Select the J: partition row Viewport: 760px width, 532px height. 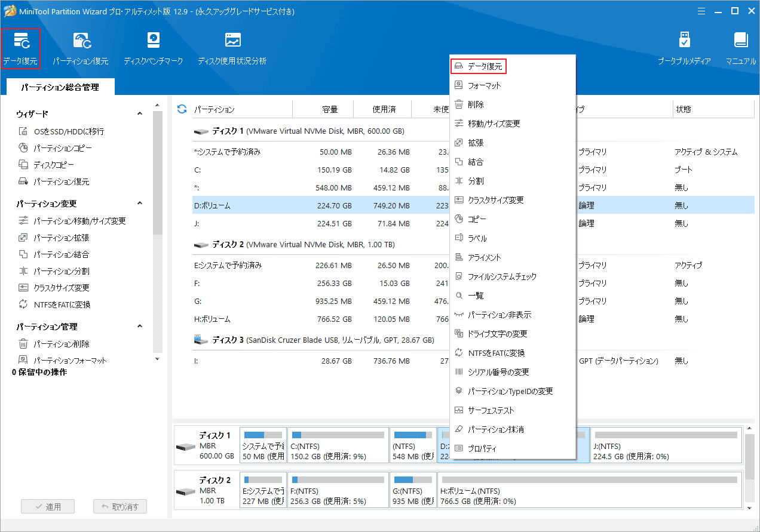[473, 223]
